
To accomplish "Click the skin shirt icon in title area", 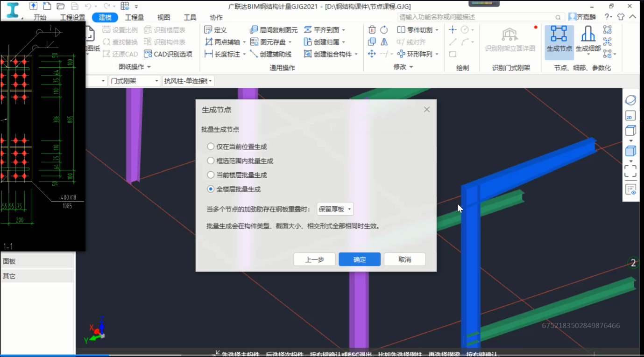I will (621, 17).
